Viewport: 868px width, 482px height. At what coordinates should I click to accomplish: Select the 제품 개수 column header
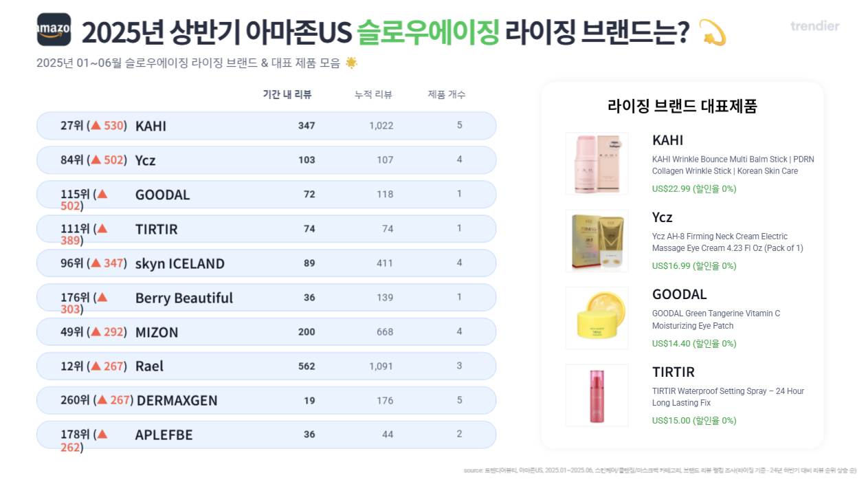tap(447, 94)
